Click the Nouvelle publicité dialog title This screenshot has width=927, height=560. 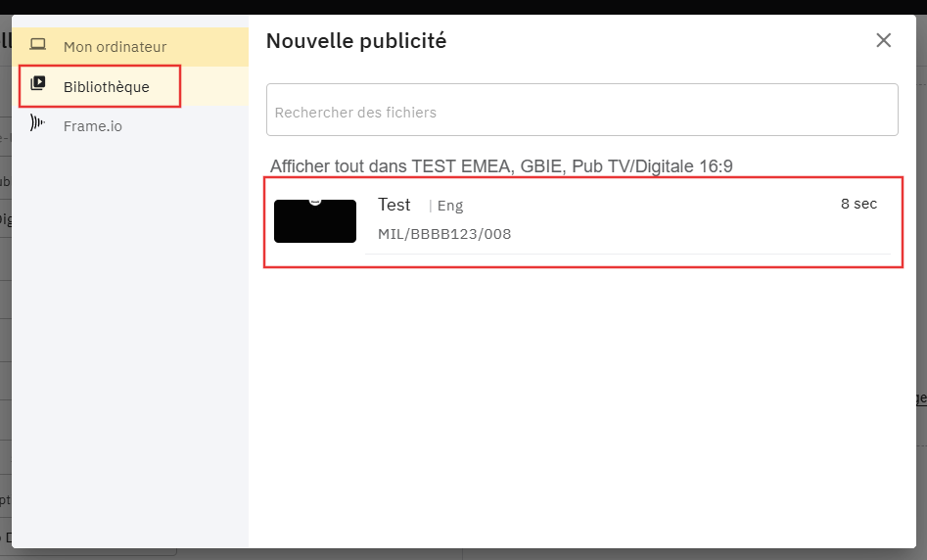pyautogui.click(x=356, y=41)
